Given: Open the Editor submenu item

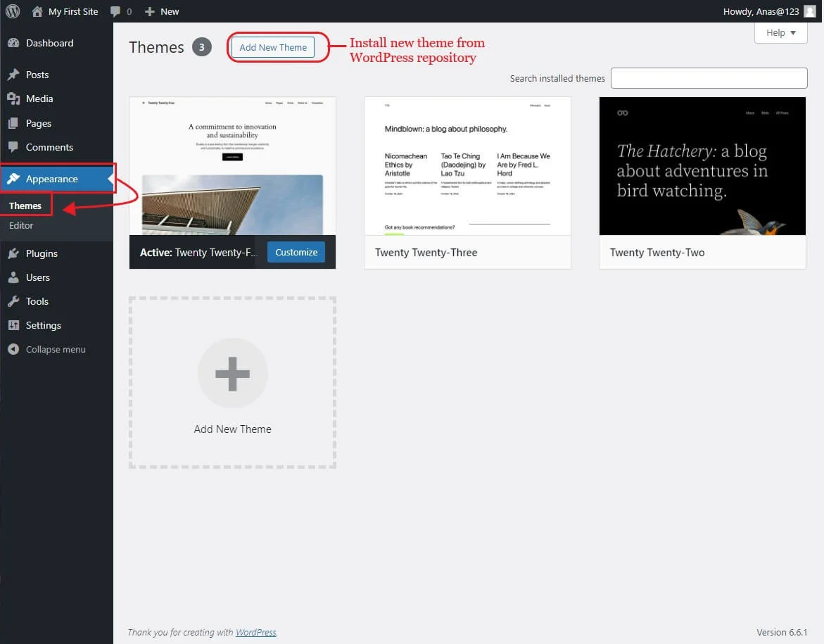Looking at the screenshot, I should [21, 225].
